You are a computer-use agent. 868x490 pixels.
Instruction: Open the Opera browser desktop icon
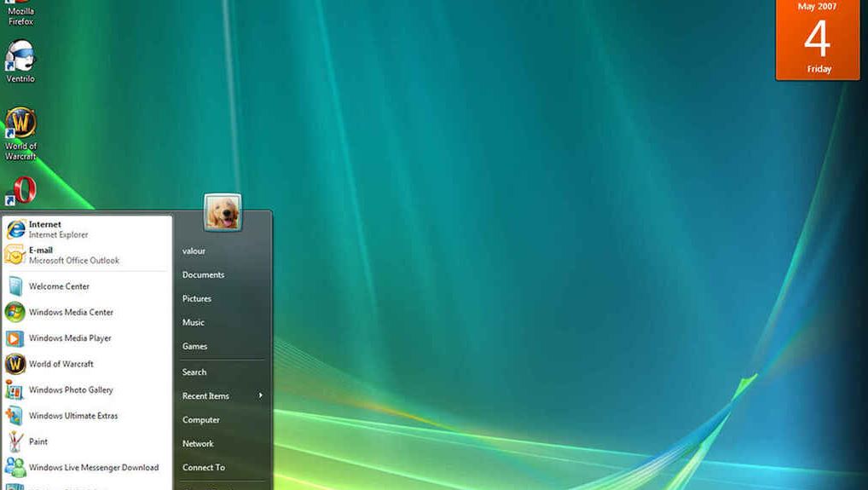[20, 191]
